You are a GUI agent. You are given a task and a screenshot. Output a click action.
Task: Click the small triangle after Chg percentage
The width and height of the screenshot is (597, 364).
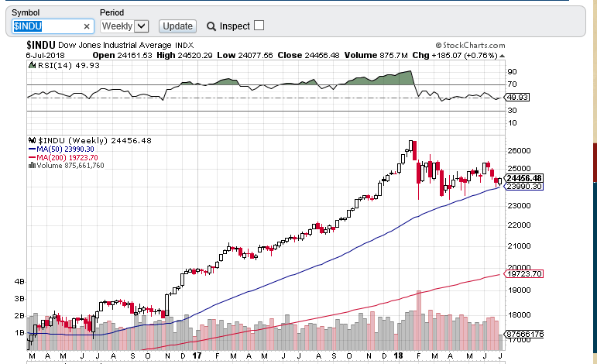point(503,56)
